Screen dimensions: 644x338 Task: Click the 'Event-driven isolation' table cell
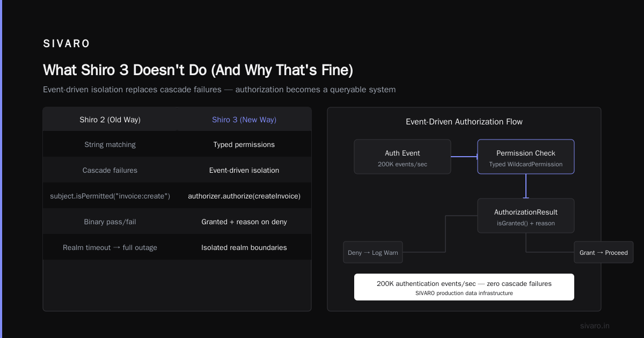tap(244, 170)
